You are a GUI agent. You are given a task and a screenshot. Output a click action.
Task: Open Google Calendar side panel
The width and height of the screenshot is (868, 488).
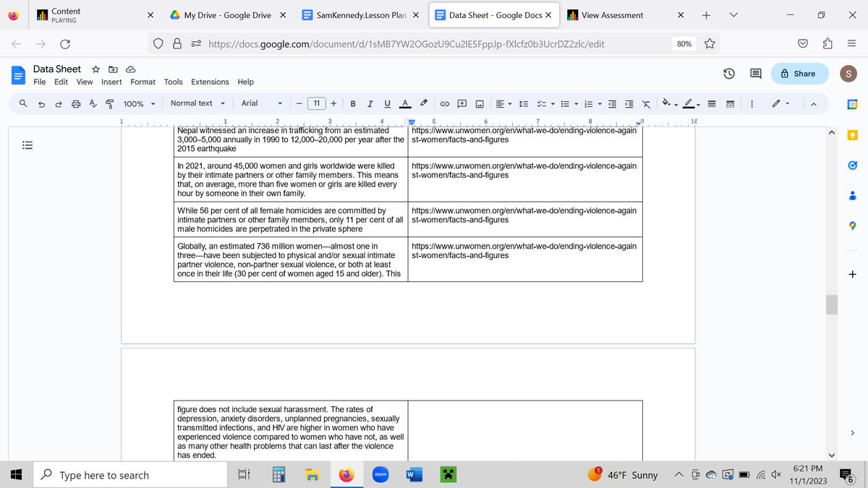(x=852, y=105)
